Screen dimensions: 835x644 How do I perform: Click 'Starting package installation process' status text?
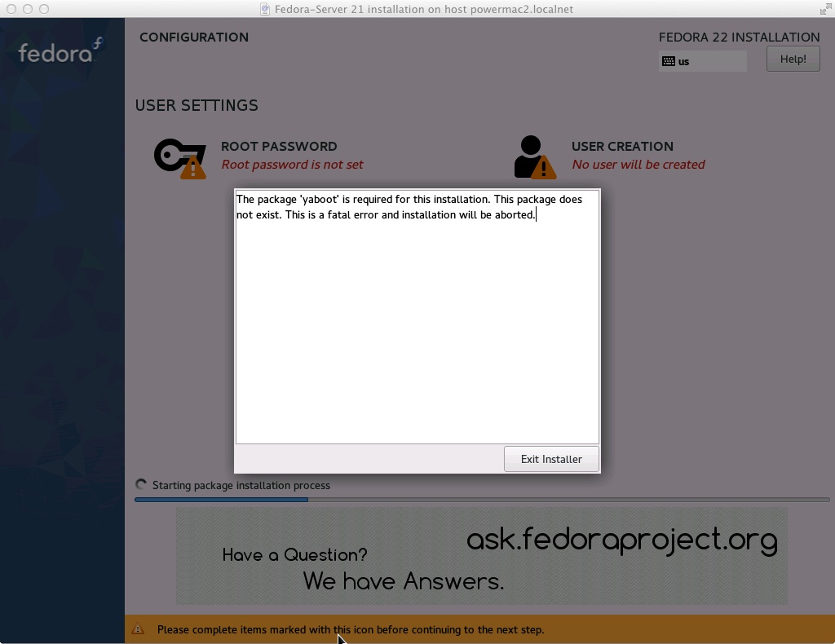tap(241, 485)
